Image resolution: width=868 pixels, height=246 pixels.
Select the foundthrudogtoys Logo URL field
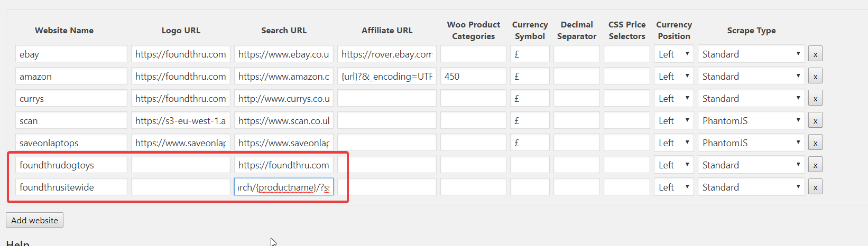(x=181, y=165)
